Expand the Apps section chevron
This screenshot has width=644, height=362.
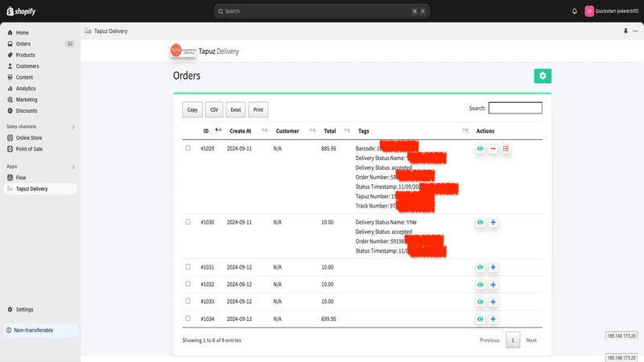point(73,167)
